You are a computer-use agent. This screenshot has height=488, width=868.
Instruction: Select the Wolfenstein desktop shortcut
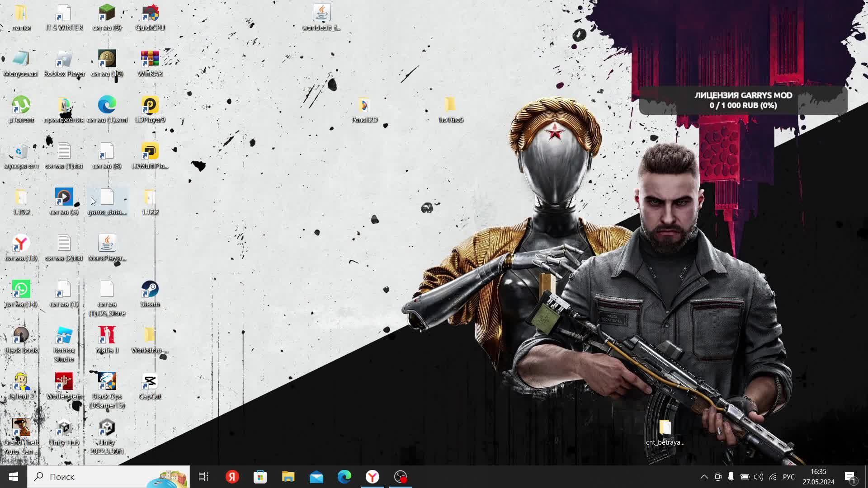click(64, 387)
